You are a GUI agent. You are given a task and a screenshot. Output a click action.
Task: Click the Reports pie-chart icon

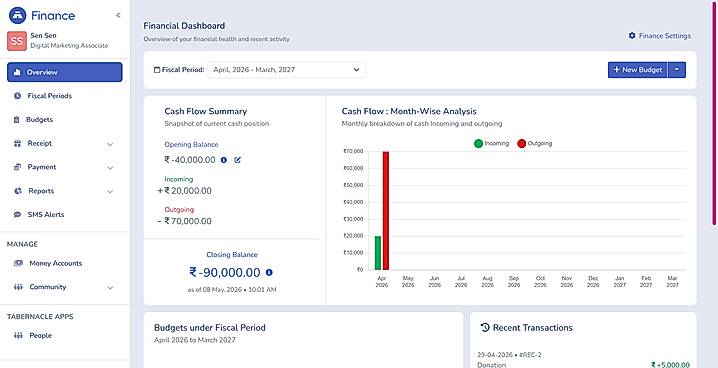click(x=17, y=191)
